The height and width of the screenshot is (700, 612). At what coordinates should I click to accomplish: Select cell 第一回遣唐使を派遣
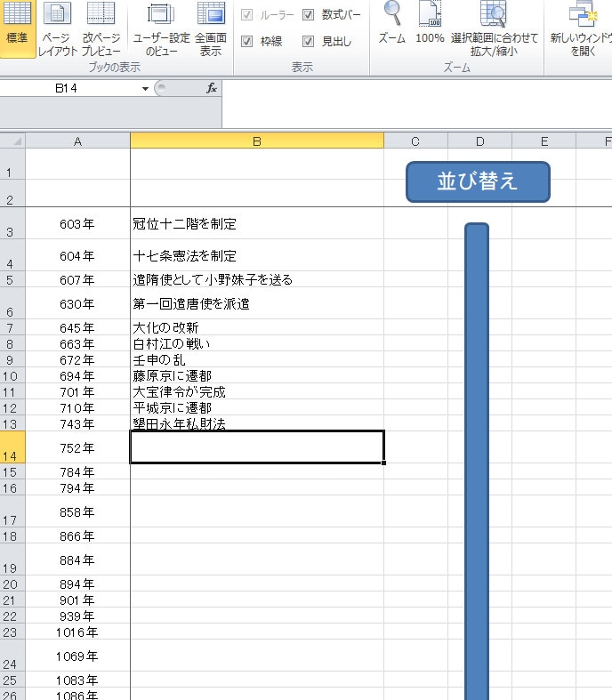[257, 303]
